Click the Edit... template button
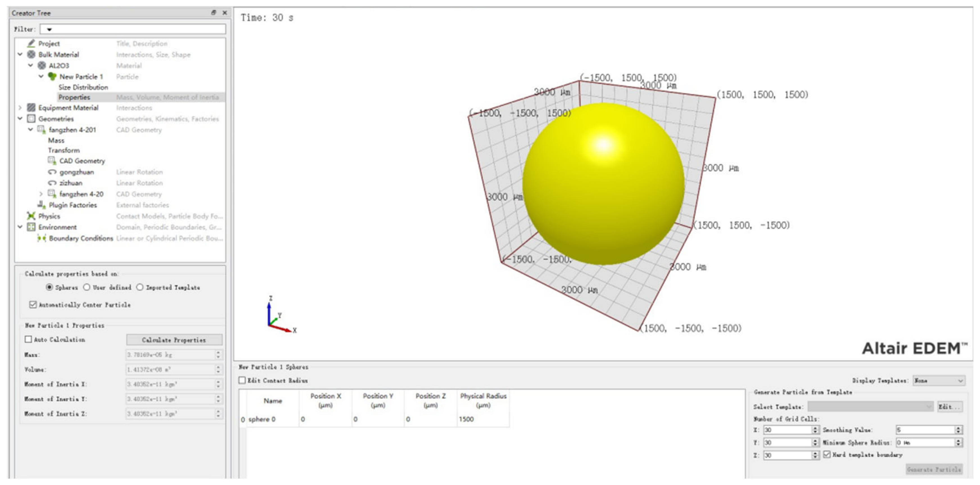Screen dimensions: 980x485 coord(950,407)
